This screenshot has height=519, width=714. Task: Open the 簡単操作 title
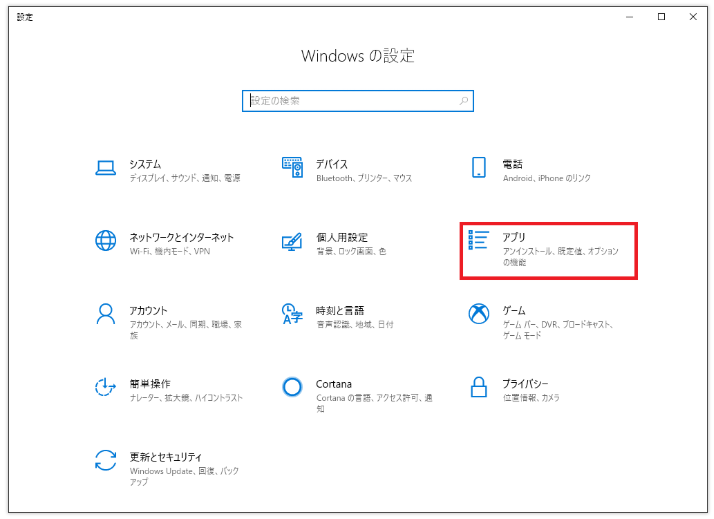150,384
